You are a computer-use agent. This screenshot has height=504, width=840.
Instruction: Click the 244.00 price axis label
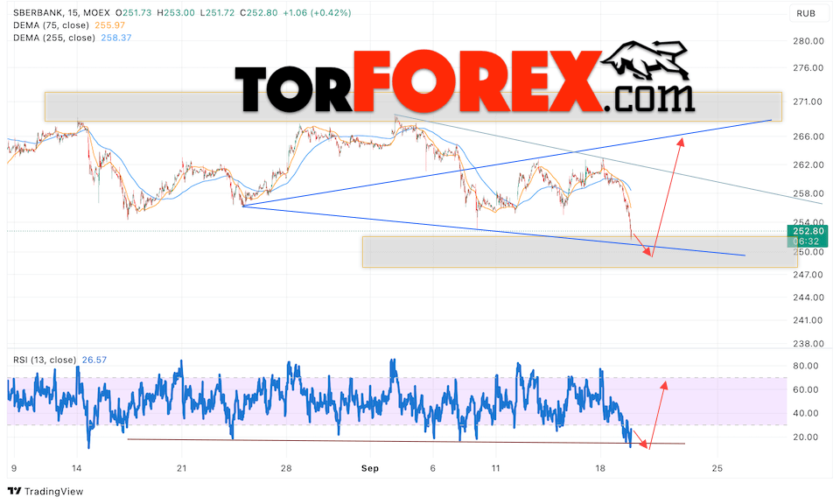point(808,297)
